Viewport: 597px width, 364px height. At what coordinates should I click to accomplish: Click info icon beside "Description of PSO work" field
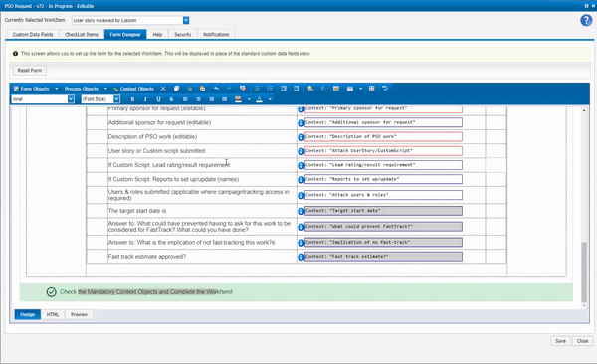301,137
